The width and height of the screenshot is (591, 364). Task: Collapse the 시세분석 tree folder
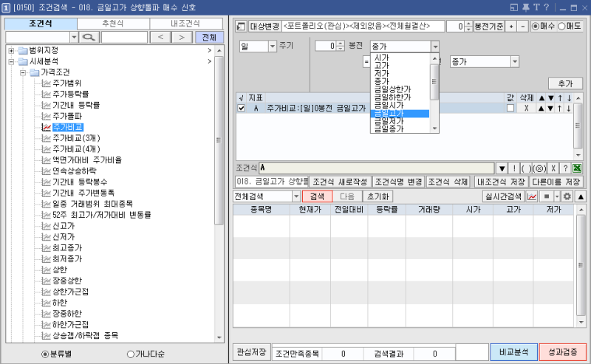[11, 61]
